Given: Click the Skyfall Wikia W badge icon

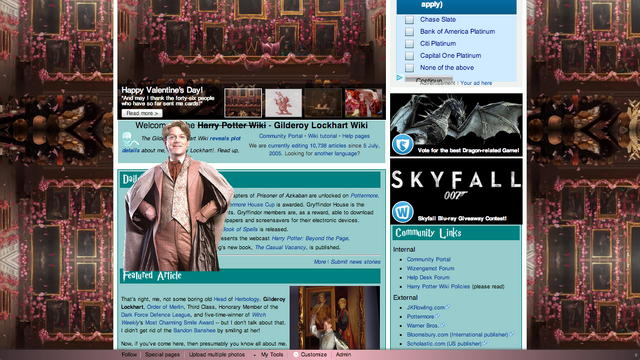Looking at the screenshot, I should tap(403, 212).
